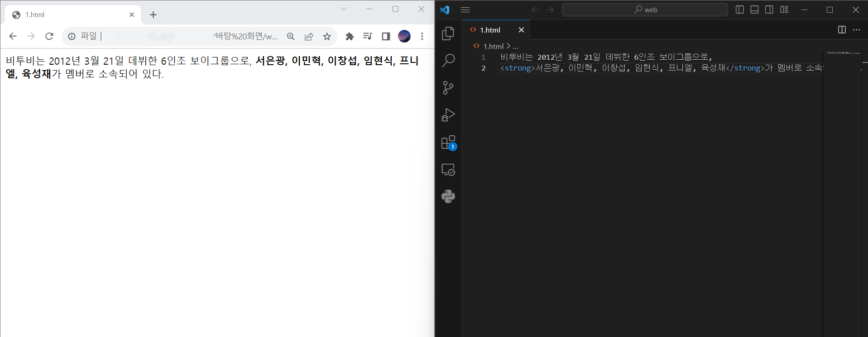
Task: Open Source Control view in VS Code
Action: click(x=448, y=88)
